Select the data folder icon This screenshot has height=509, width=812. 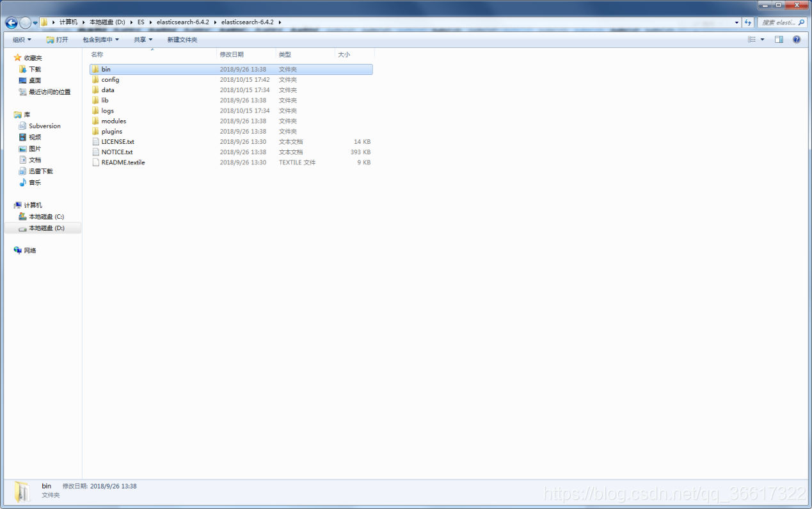point(95,90)
